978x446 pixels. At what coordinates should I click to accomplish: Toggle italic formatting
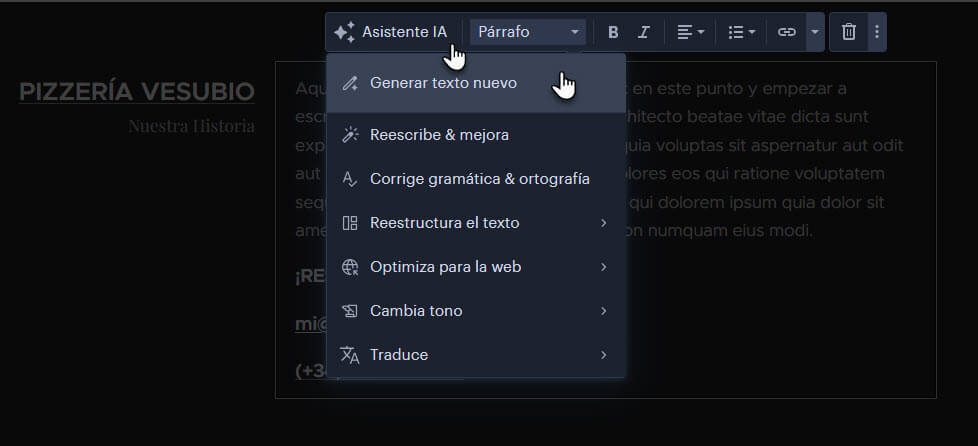[644, 32]
